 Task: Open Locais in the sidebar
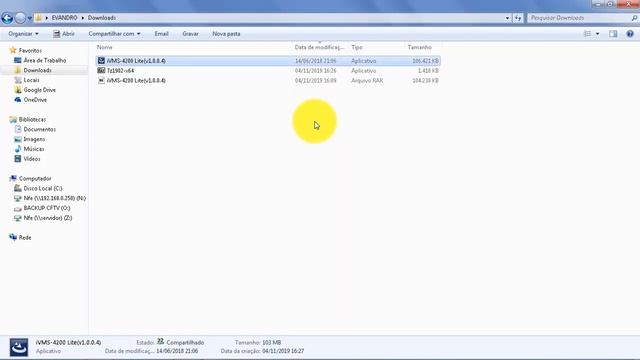[31, 80]
